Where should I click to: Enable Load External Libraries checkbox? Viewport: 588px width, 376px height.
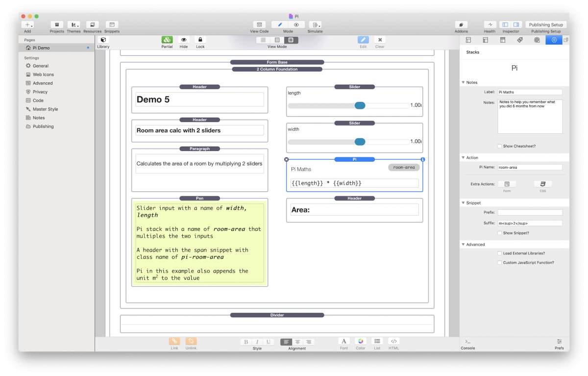(x=499, y=253)
